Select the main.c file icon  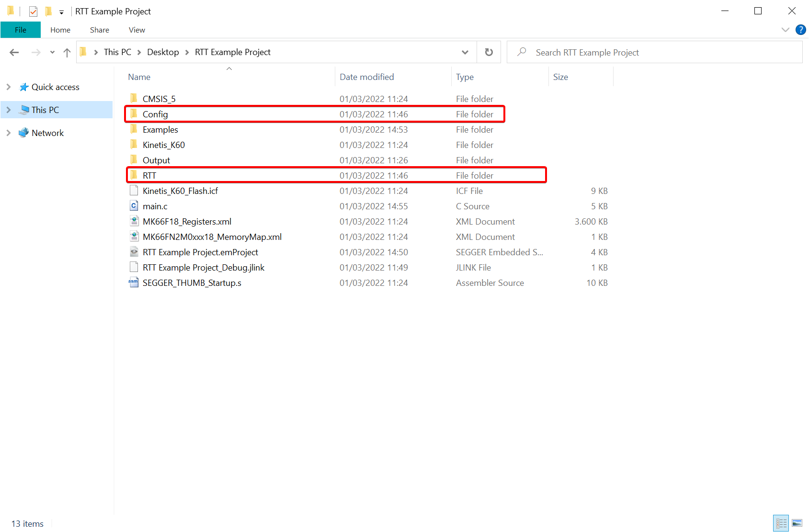pyautogui.click(x=134, y=206)
